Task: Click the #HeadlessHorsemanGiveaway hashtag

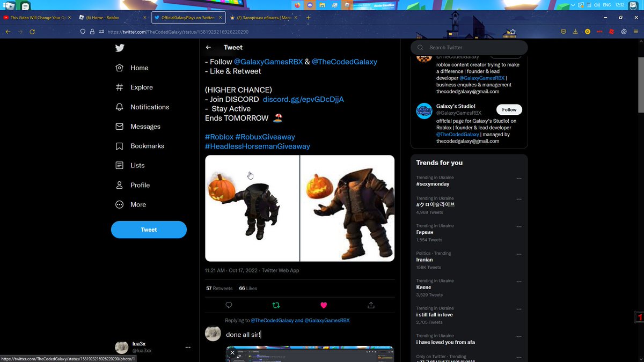Action: [x=258, y=146]
